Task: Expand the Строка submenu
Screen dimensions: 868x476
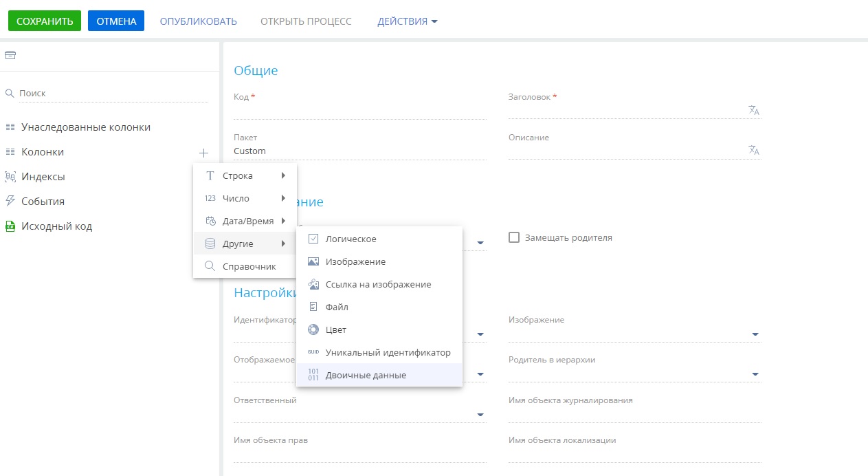Action: 245,175
